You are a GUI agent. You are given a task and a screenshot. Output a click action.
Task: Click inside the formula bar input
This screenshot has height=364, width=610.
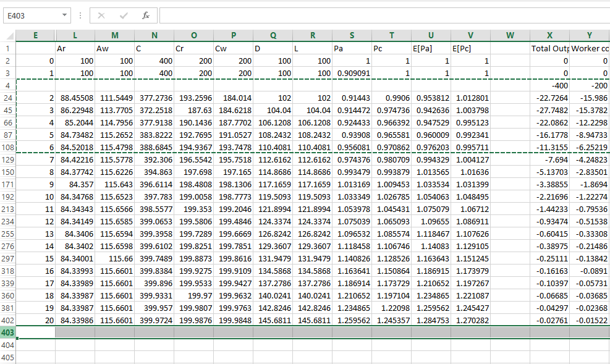pos(384,15)
